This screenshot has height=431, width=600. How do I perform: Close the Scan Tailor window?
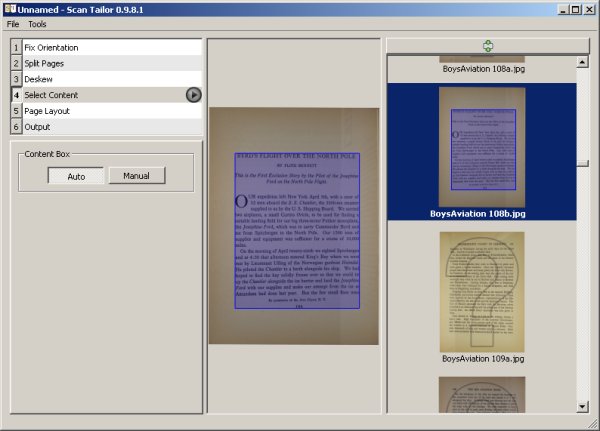click(589, 10)
